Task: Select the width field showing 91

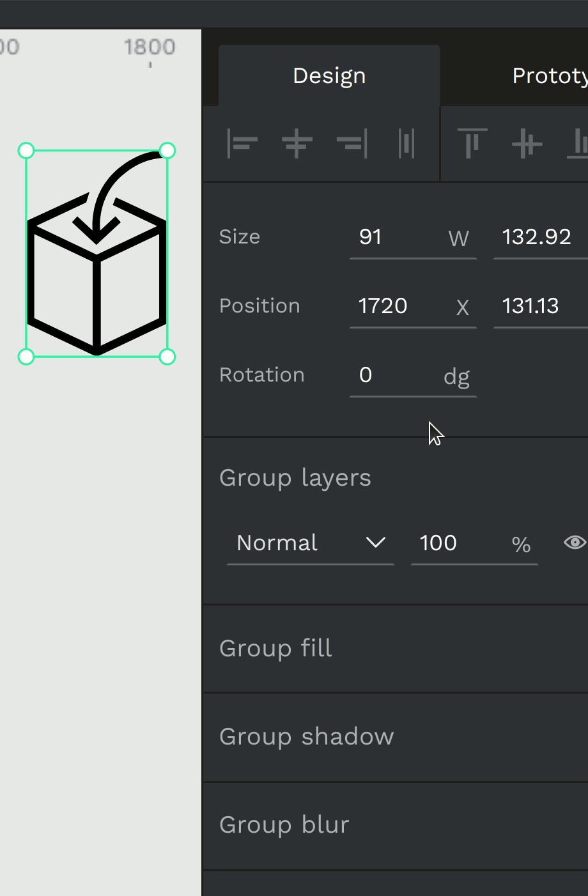Action: 413,238
